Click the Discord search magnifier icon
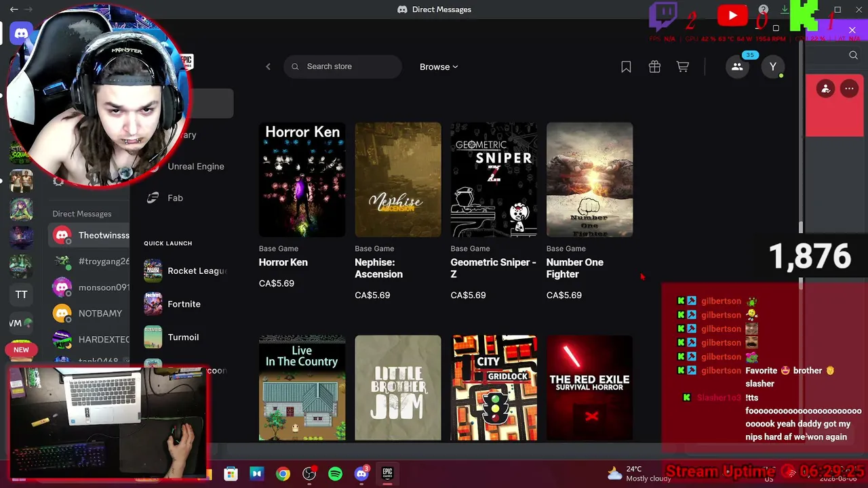Image resolution: width=868 pixels, height=488 pixels. click(x=853, y=56)
